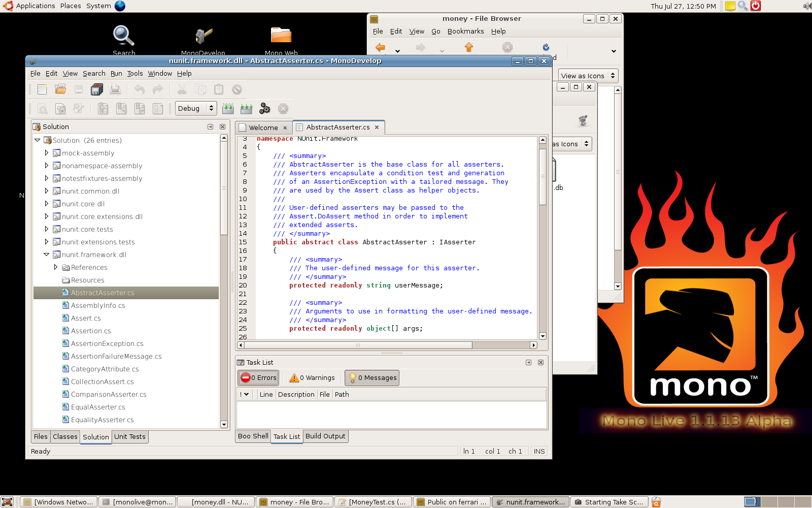Expand the nunit.core.dll tree node

tap(47, 204)
